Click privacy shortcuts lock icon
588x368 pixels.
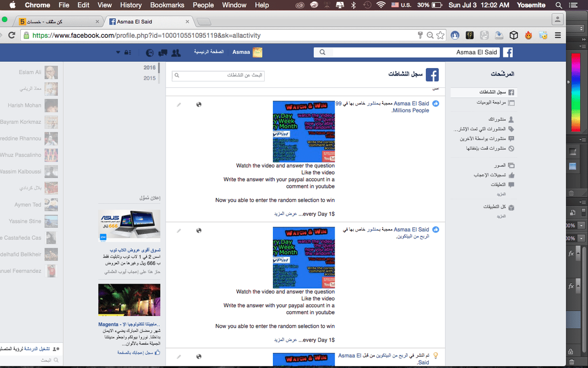click(127, 53)
